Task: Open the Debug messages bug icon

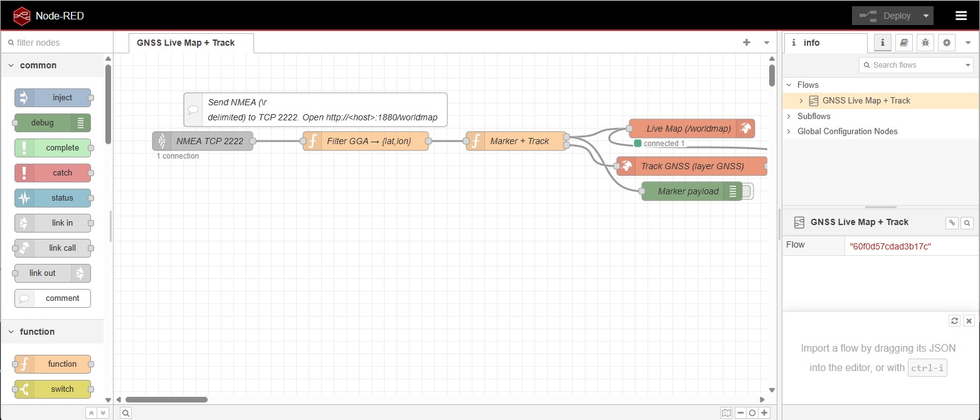Action: [x=925, y=43]
